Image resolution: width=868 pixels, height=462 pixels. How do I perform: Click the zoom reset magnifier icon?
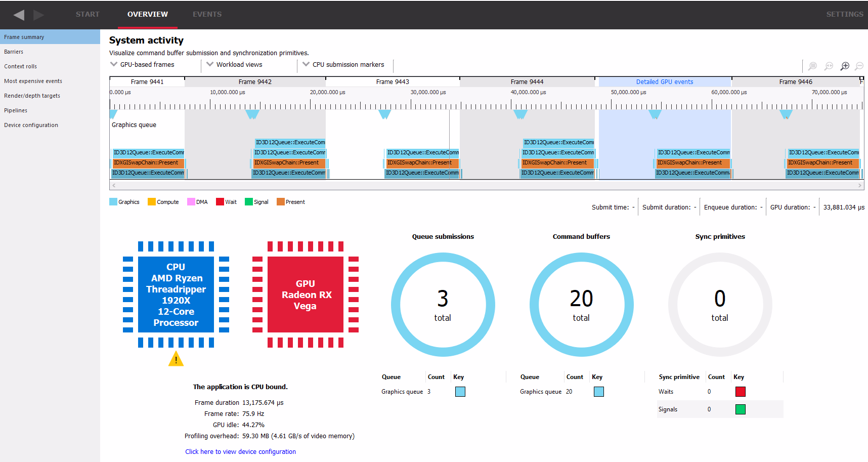click(x=829, y=66)
